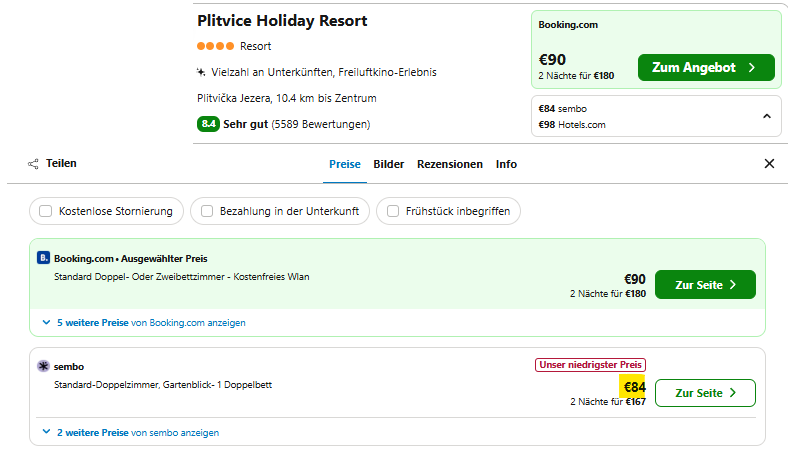Click the four-circle Resort rating icons
The image size is (788, 450).
(x=216, y=46)
